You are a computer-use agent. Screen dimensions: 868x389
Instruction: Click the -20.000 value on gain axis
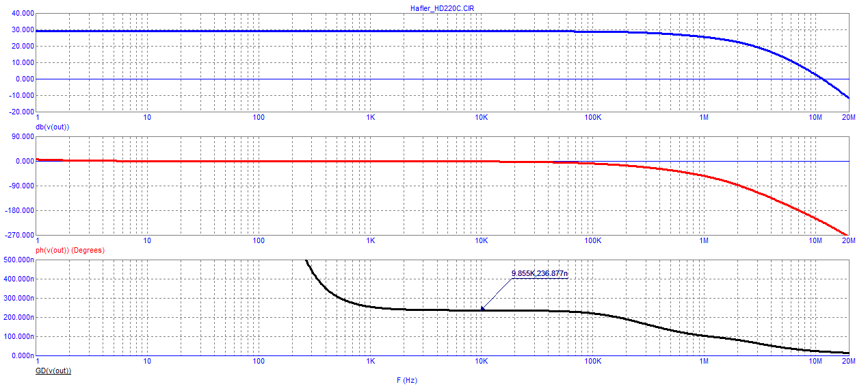tap(23, 112)
